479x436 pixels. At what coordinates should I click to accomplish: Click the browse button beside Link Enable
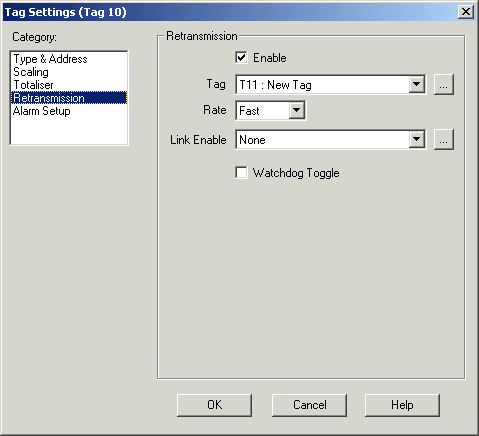tap(444, 139)
